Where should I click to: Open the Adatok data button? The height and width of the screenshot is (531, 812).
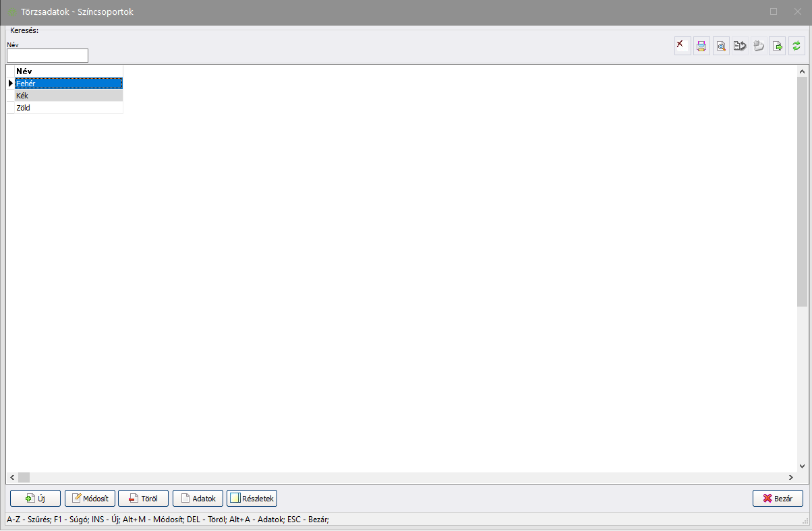[x=198, y=499]
